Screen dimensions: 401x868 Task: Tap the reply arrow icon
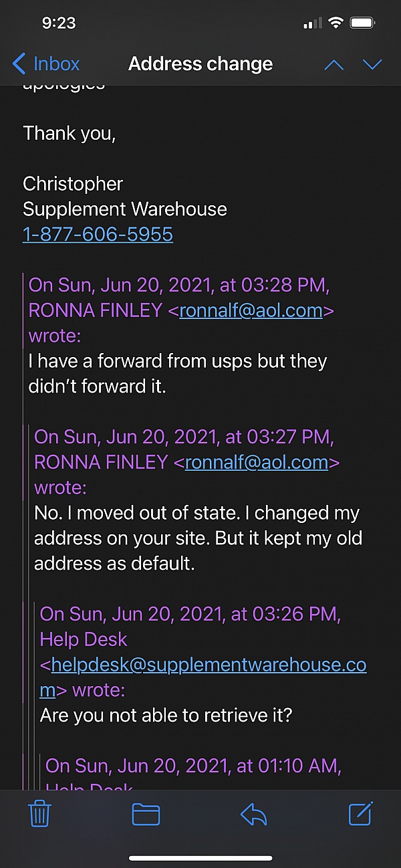253,813
